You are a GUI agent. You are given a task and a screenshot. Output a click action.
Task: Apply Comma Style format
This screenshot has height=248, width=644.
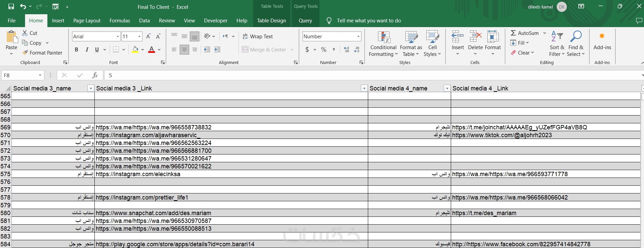(x=334, y=49)
